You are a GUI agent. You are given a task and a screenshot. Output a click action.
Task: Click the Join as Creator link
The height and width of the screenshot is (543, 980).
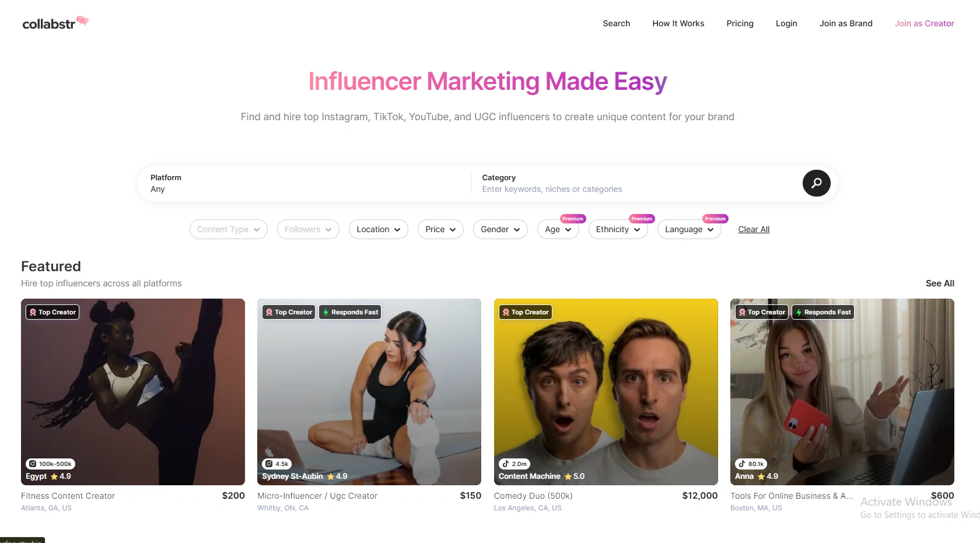pyautogui.click(x=924, y=23)
